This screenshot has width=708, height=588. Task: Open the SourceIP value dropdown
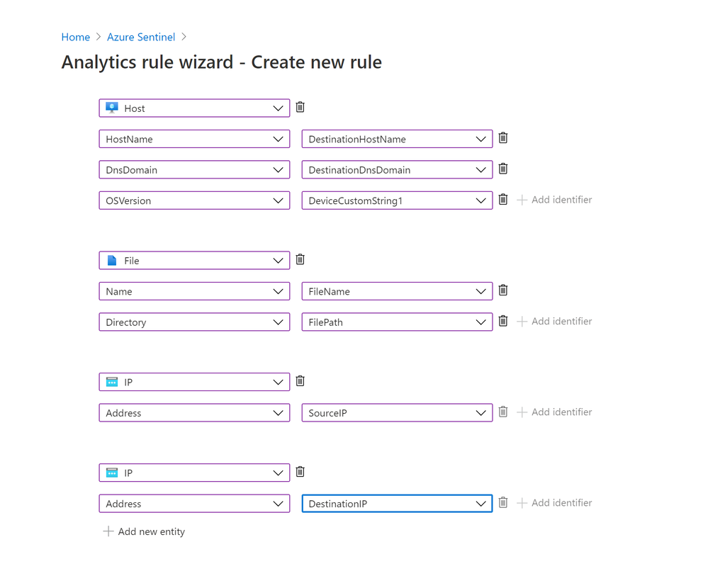point(397,413)
